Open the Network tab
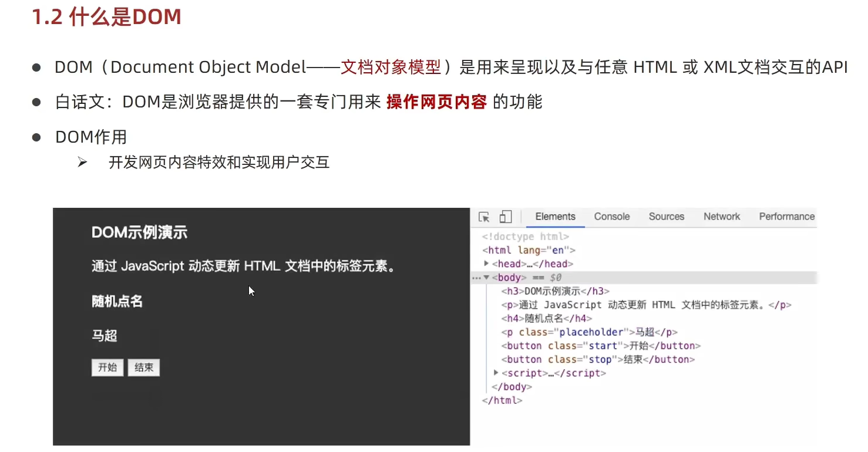This screenshot has height=452, width=868. 722,217
